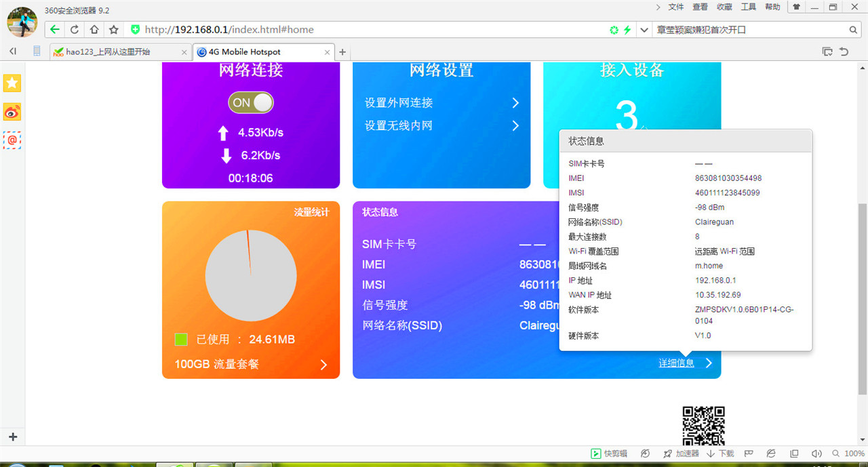Click the browser refresh icon
The image size is (868, 467).
pos(73,29)
